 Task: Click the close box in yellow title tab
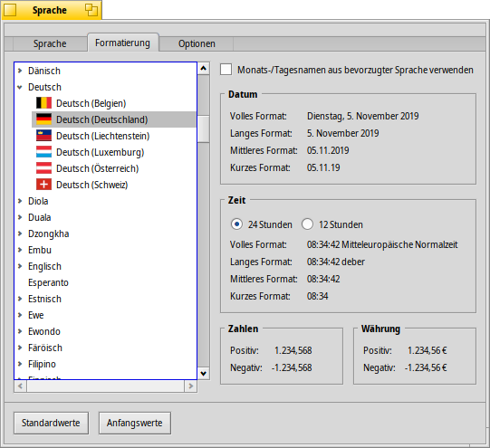pyautogui.click(x=10, y=10)
